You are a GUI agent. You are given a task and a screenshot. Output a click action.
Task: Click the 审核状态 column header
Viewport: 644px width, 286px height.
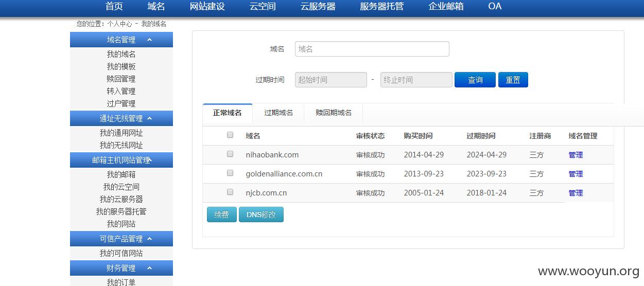tap(370, 136)
